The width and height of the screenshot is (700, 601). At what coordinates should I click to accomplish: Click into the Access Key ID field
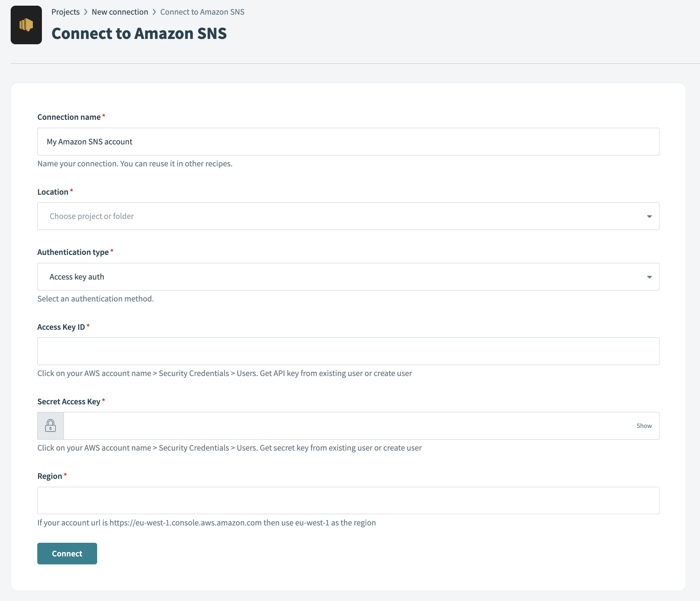click(348, 351)
